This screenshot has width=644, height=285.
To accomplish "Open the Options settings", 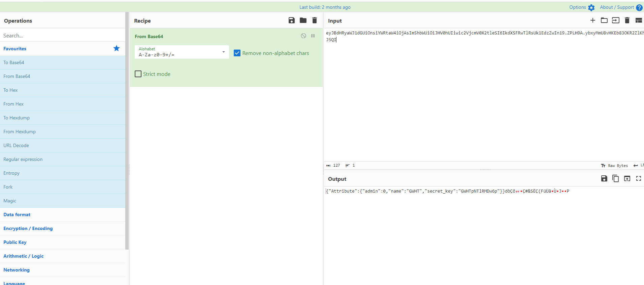I will [x=582, y=7].
